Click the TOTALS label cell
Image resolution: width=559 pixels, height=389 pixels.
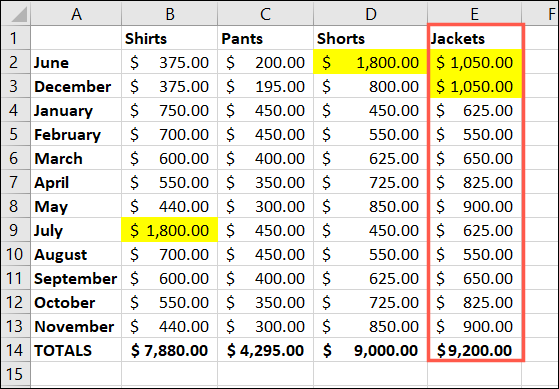pos(76,350)
